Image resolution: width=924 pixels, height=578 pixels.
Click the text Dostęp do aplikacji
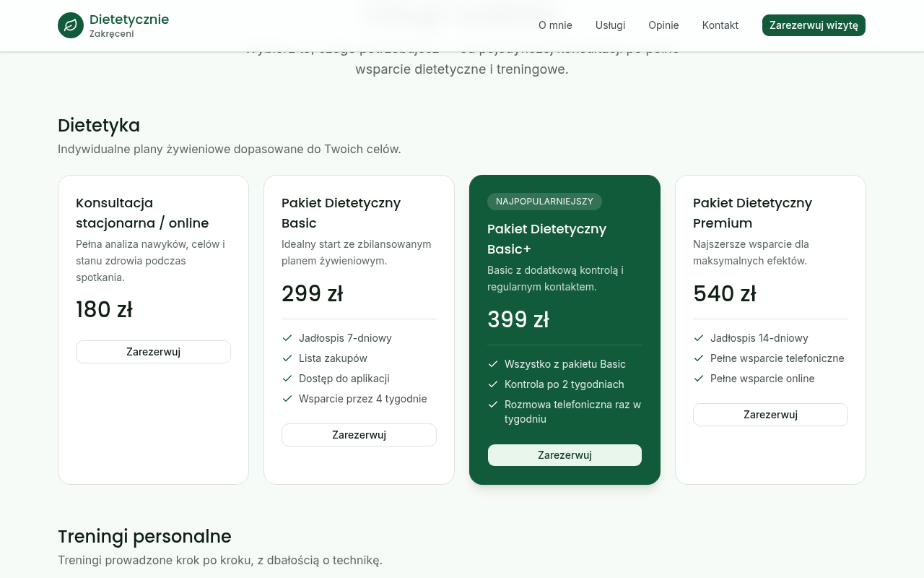(x=344, y=379)
